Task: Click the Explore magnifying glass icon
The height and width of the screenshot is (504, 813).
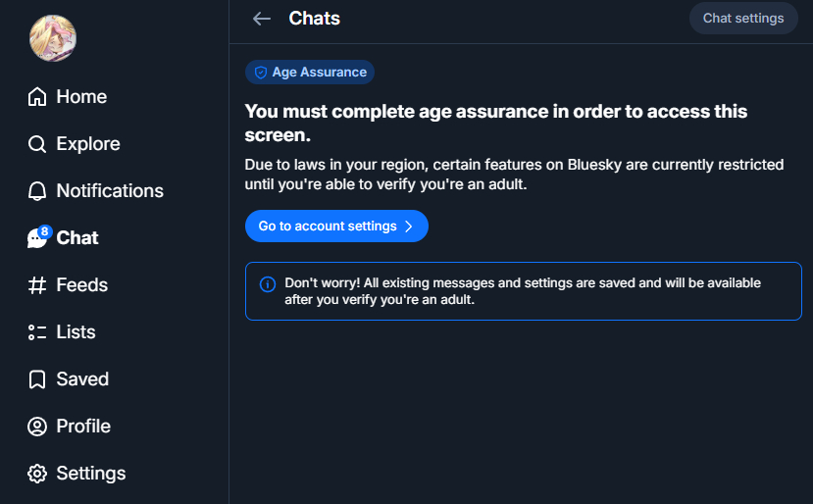Action: (37, 144)
